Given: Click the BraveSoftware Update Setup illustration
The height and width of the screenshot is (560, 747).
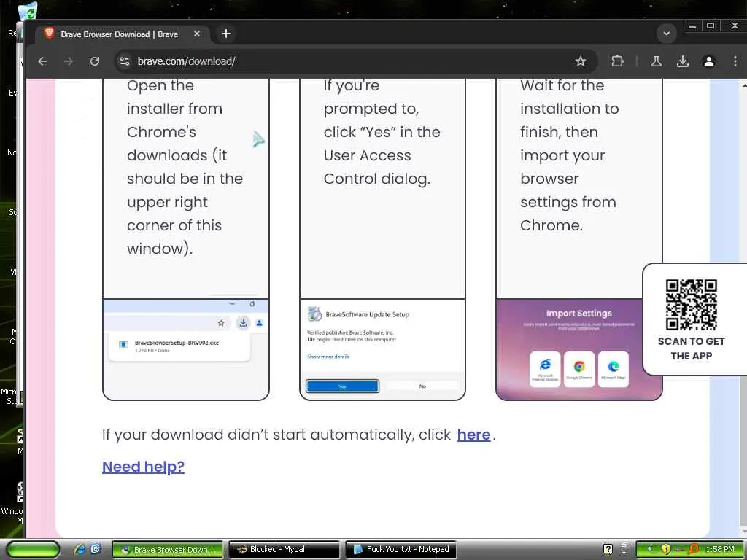Looking at the screenshot, I should coord(382,349).
